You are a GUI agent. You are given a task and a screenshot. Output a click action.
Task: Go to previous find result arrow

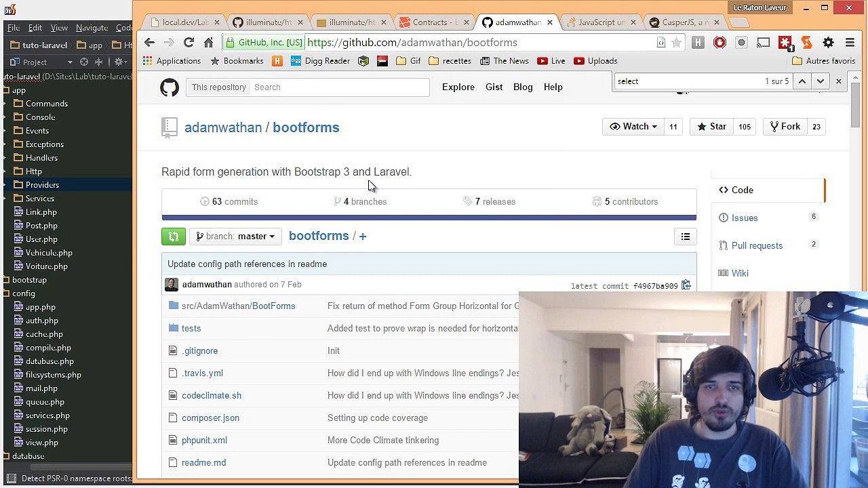point(802,81)
